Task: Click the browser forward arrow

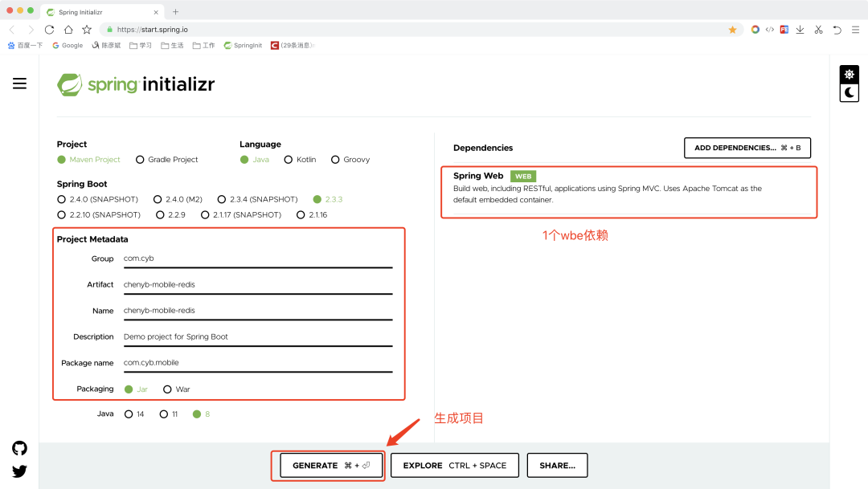Action: click(31, 30)
